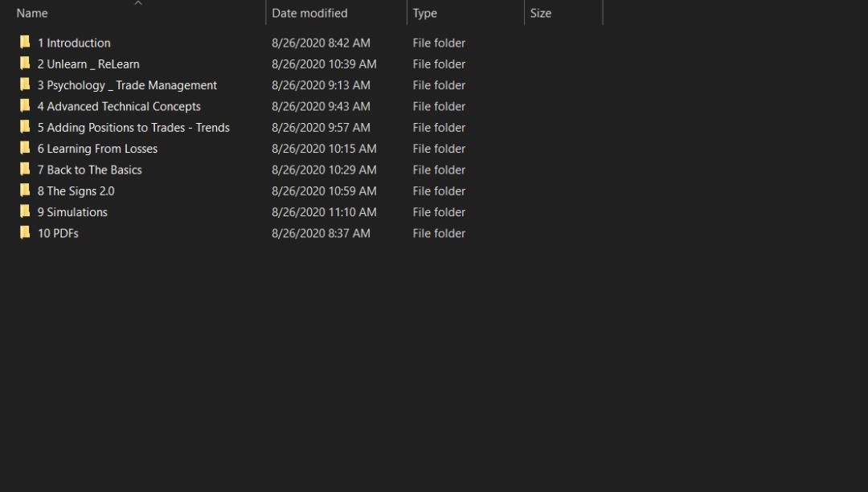Click folder icon for 4 Advanced Technical Concepts
Screen dimensions: 868x492
pyautogui.click(x=25, y=106)
